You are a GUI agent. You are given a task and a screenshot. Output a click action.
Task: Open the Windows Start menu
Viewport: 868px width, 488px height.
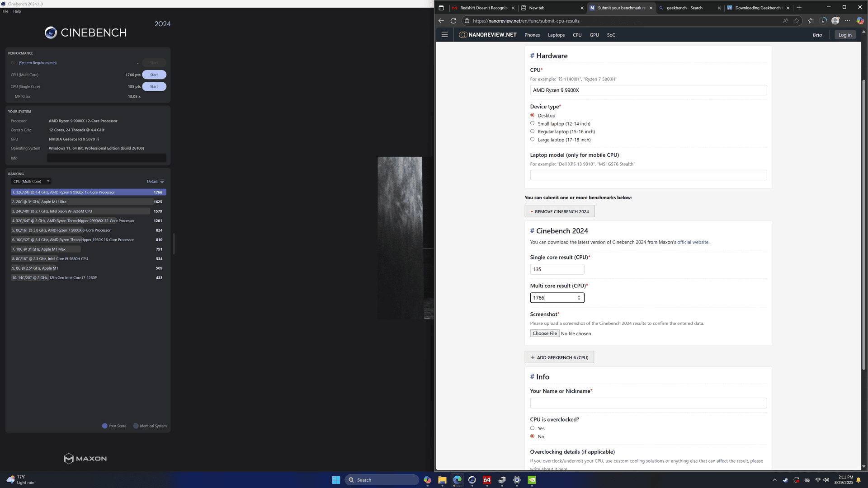[336, 480]
